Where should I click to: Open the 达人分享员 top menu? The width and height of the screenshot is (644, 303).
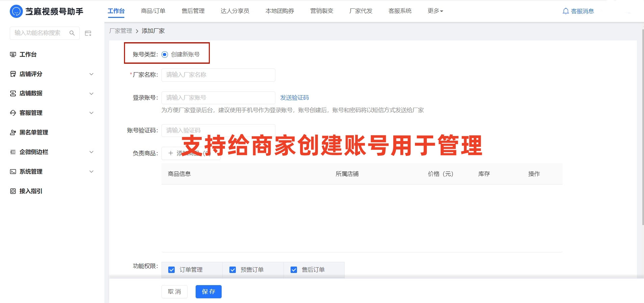235,11
